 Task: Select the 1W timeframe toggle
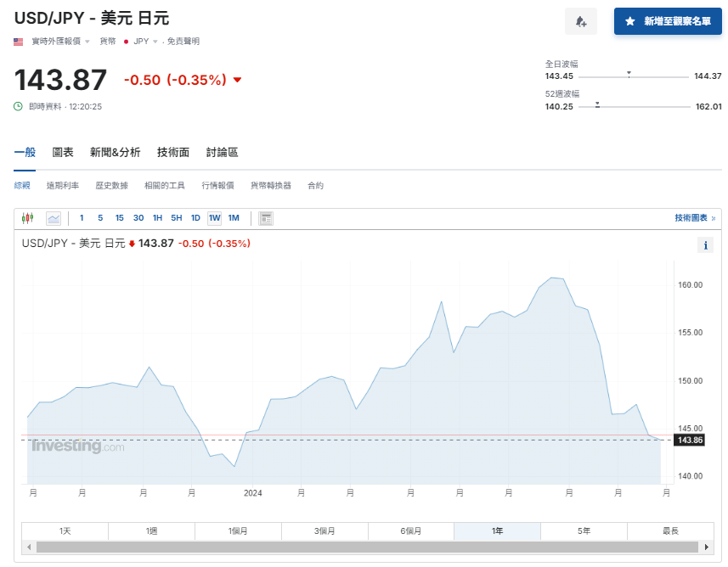(x=215, y=218)
